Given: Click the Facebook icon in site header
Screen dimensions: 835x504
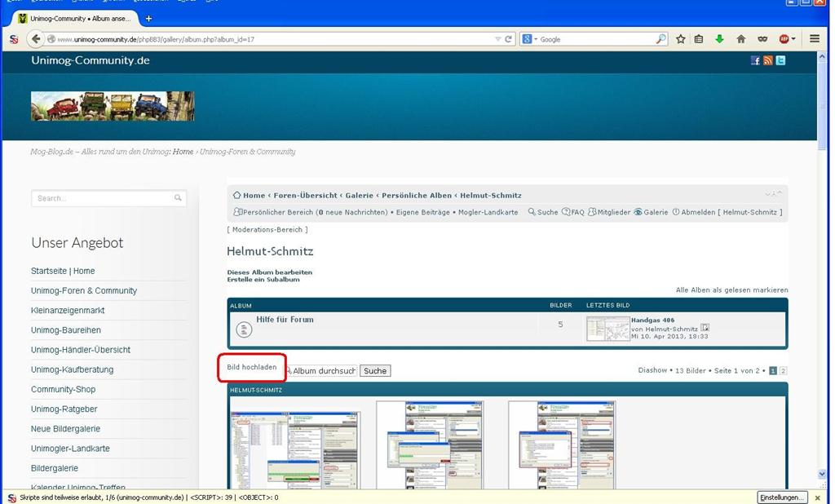Looking at the screenshot, I should (x=755, y=60).
